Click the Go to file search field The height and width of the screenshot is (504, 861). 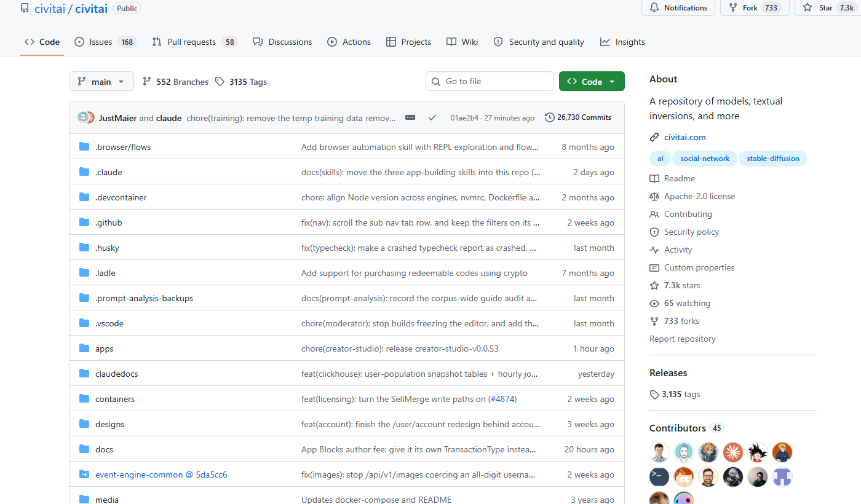tap(490, 81)
